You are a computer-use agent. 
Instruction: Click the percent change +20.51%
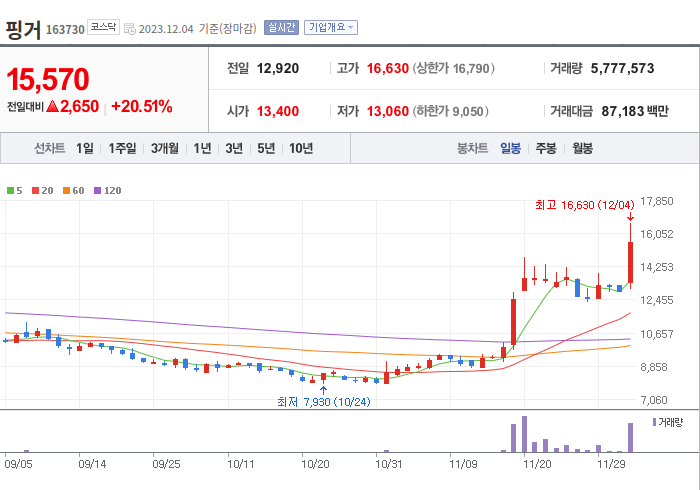click(x=142, y=106)
